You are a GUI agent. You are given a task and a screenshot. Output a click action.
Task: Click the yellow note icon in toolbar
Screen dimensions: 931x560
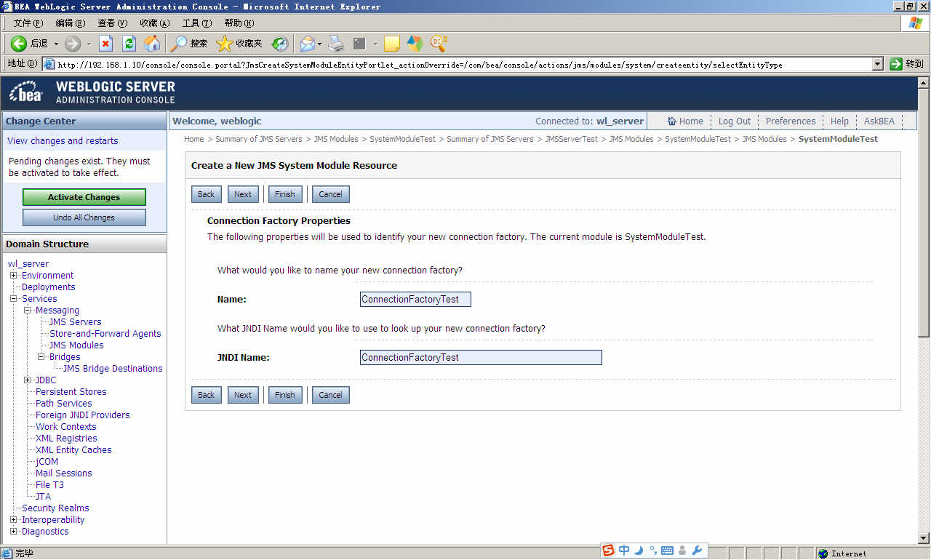[x=392, y=44]
